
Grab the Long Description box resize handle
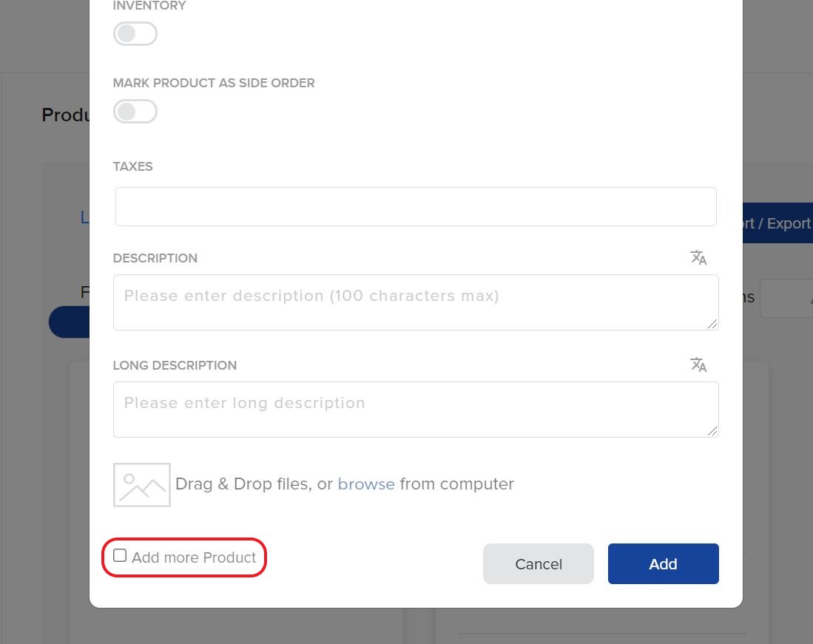click(712, 431)
